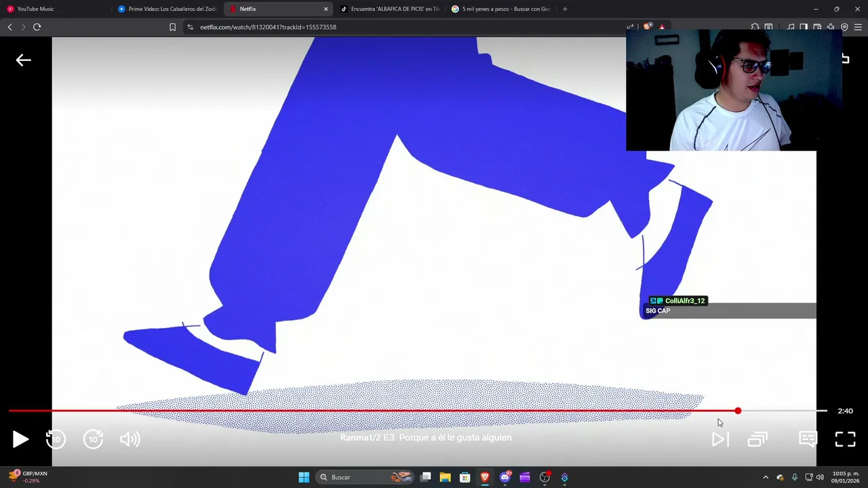Image resolution: width=868 pixels, height=488 pixels.
Task: Switch to the 5 mil yenes tab
Action: (x=501, y=9)
